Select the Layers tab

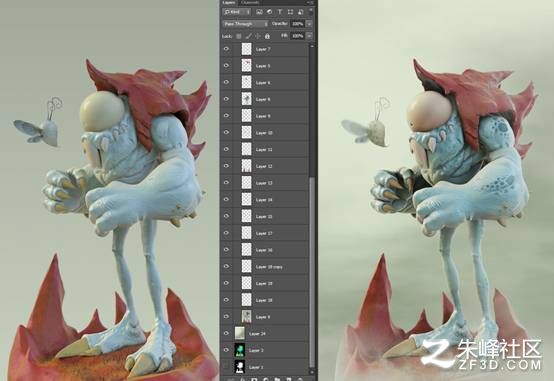point(229,2)
